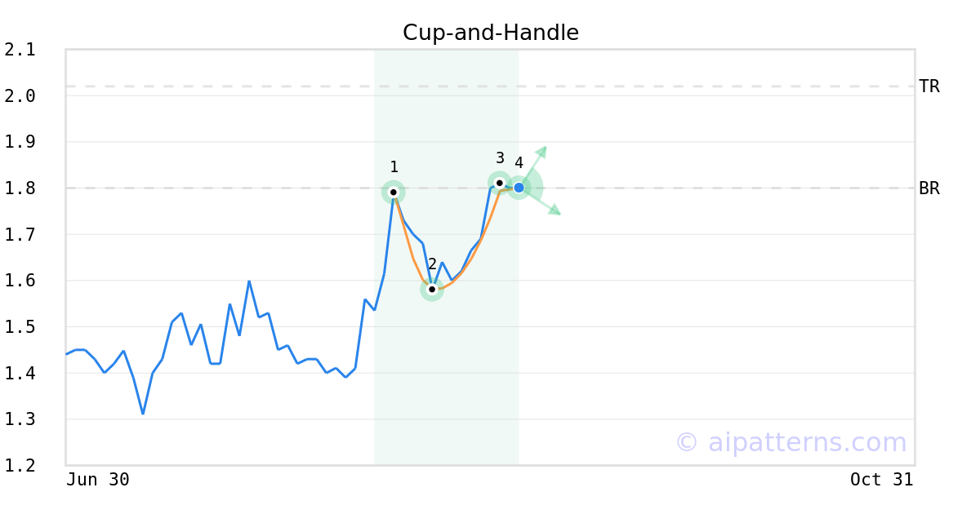Click the downward green projection arrow

[x=543, y=202]
